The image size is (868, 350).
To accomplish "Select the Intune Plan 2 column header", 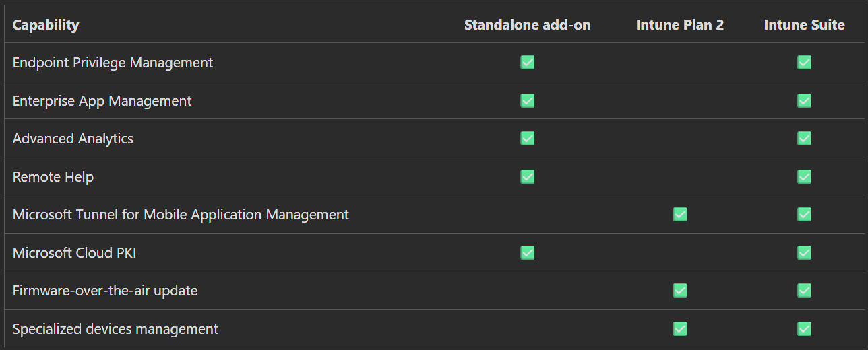I will pos(680,25).
